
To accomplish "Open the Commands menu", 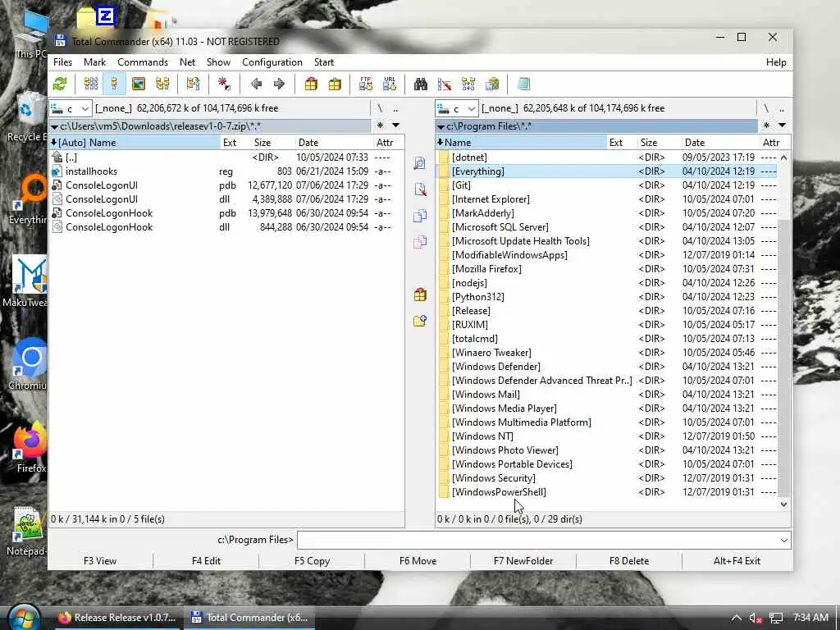I will pos(143,62).
